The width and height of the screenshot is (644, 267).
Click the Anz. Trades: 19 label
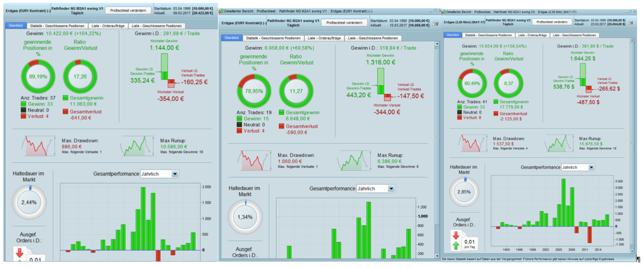click(x=254, y=112)
